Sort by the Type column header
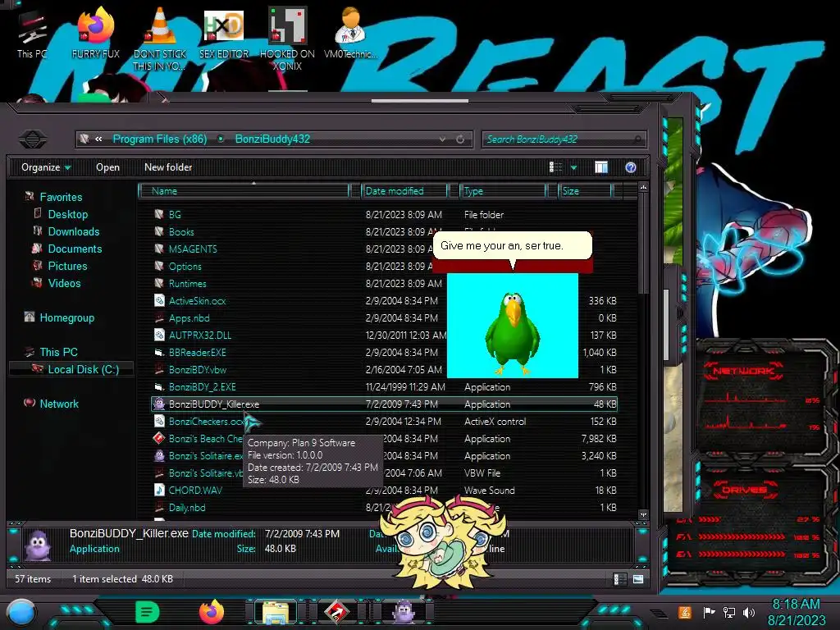 (x=503, y=190)
